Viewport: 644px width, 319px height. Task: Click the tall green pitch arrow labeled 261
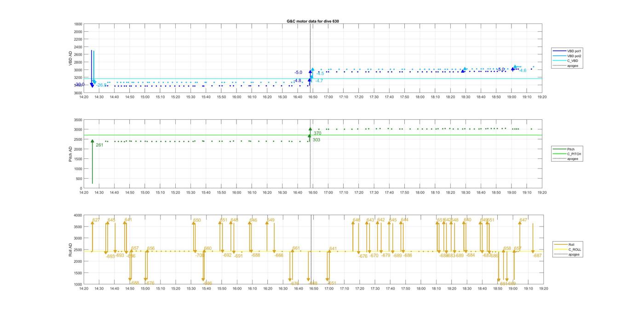pyautogui.click(x=92, y=162)
